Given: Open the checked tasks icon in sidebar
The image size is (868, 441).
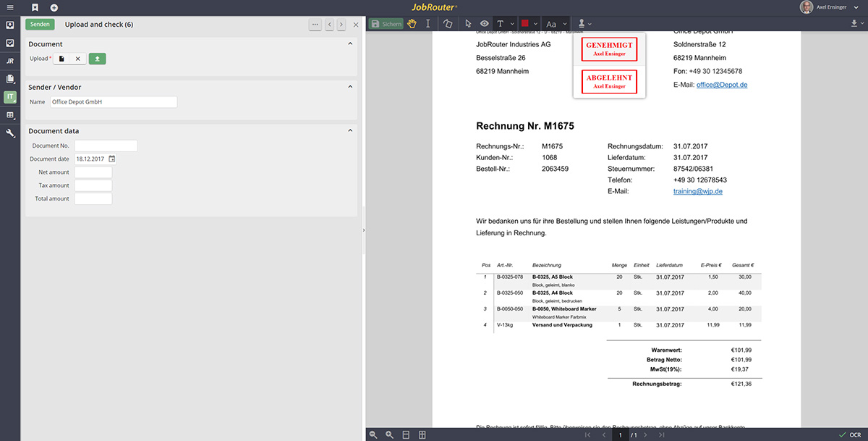Looking at the screenshot, I should [x=10, y=43].
